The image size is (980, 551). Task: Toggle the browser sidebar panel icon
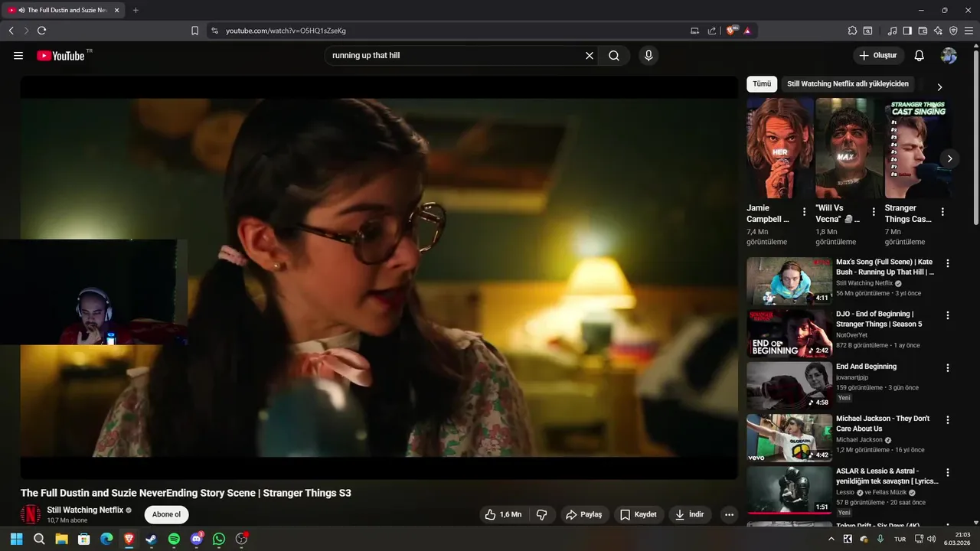[907, 31]
